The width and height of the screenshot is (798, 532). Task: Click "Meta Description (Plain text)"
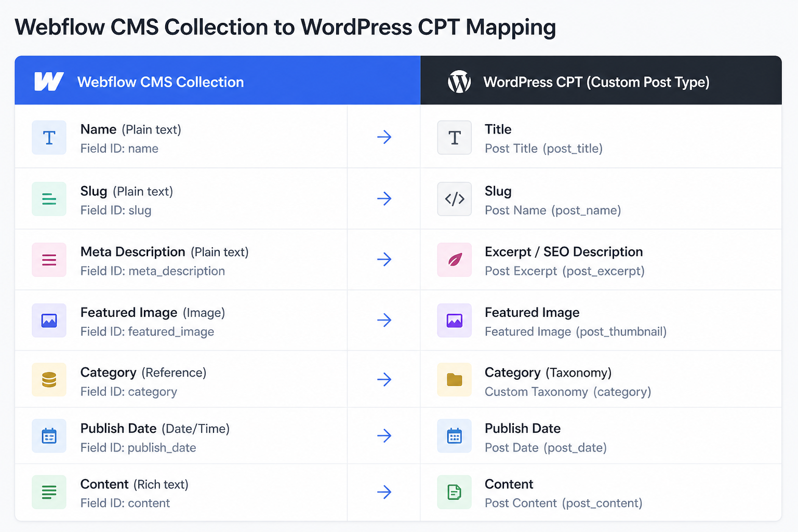point(165,252)
